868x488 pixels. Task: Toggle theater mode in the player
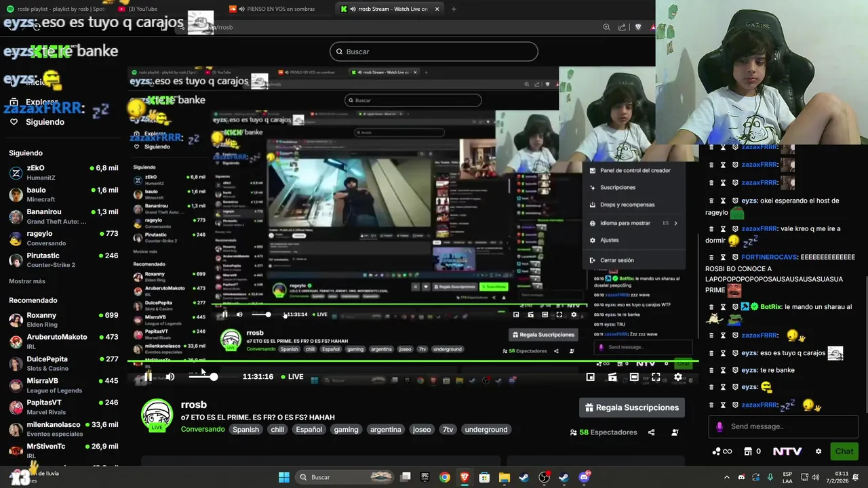634,377
